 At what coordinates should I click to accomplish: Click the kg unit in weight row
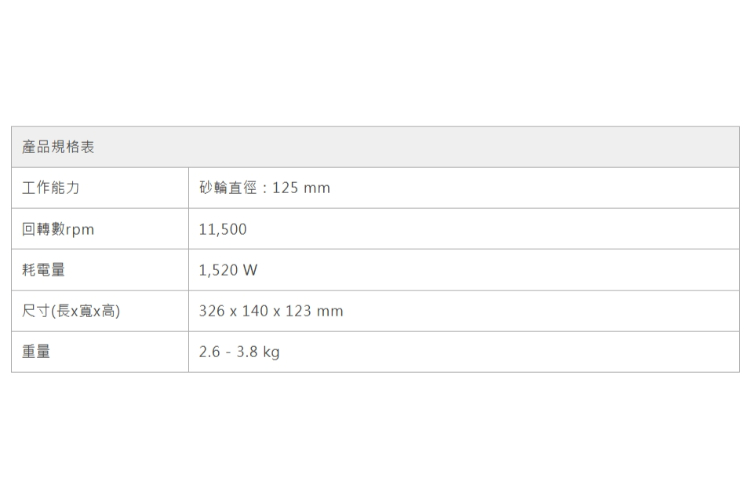(271, 352)
